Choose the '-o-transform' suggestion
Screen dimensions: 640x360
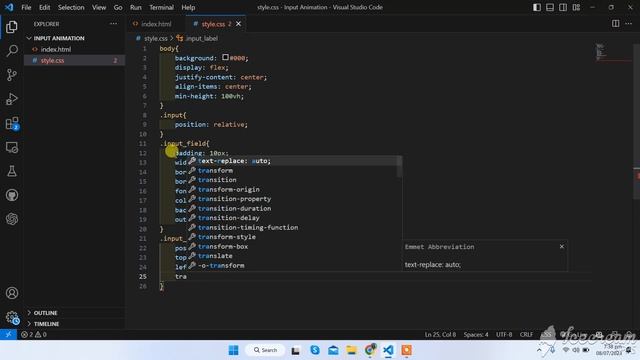click(x=292, y=265)
